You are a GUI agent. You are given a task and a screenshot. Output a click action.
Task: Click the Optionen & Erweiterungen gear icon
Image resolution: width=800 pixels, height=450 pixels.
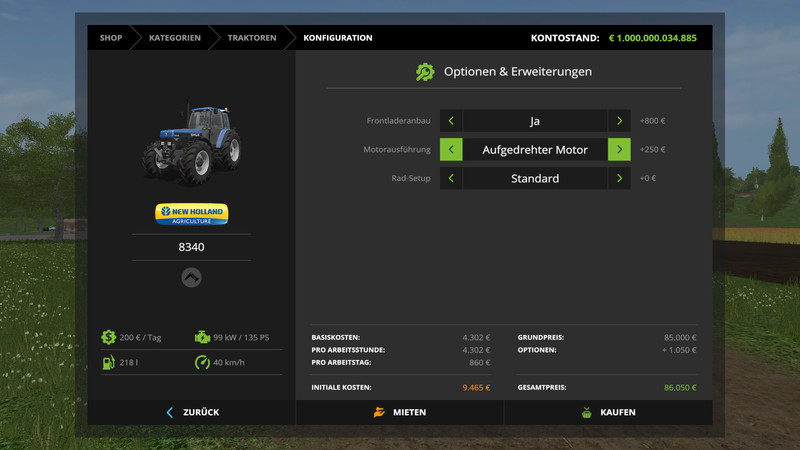(425, 72)
